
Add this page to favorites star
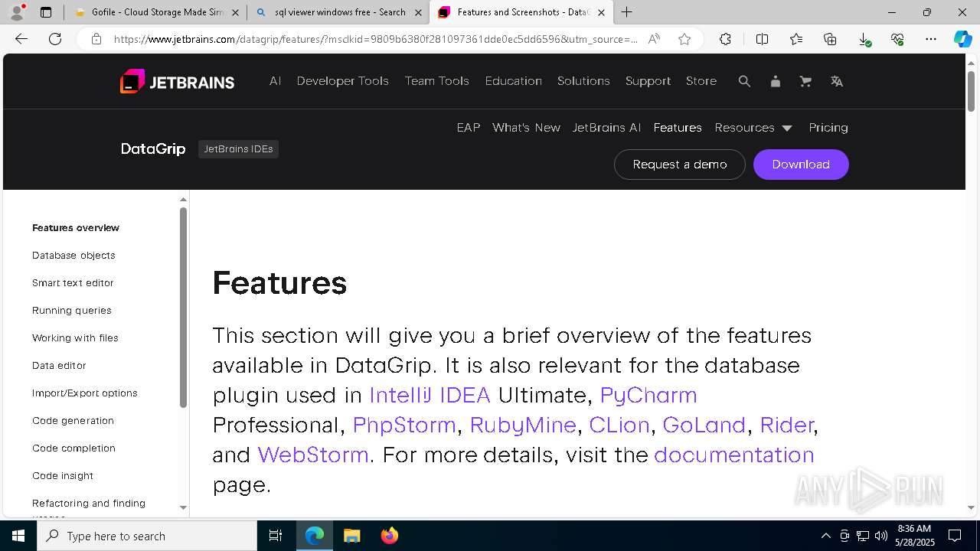coord(684,39)
